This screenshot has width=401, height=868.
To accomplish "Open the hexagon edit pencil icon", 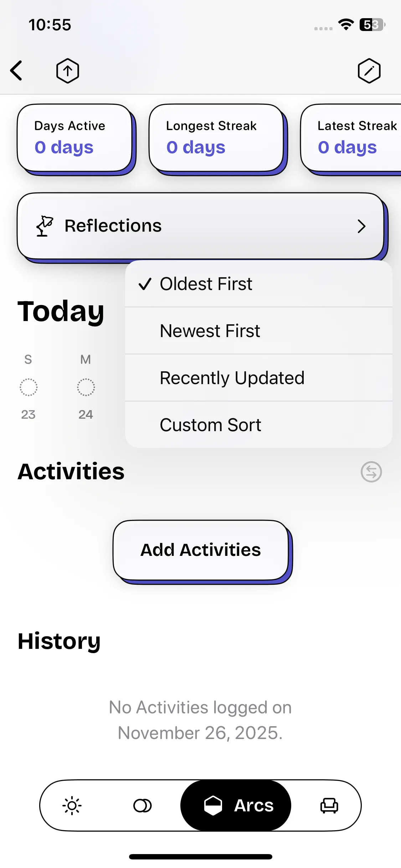I will tap(369, 71).
